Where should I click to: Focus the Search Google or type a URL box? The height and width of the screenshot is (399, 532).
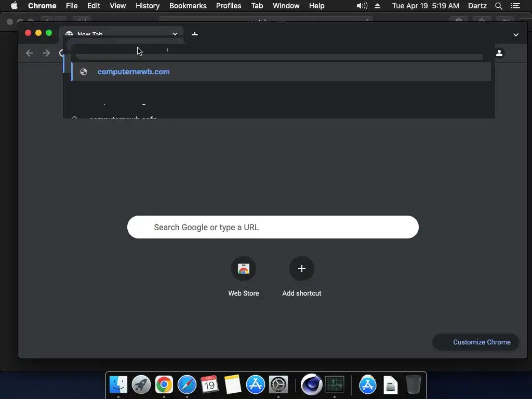point(273,227)
